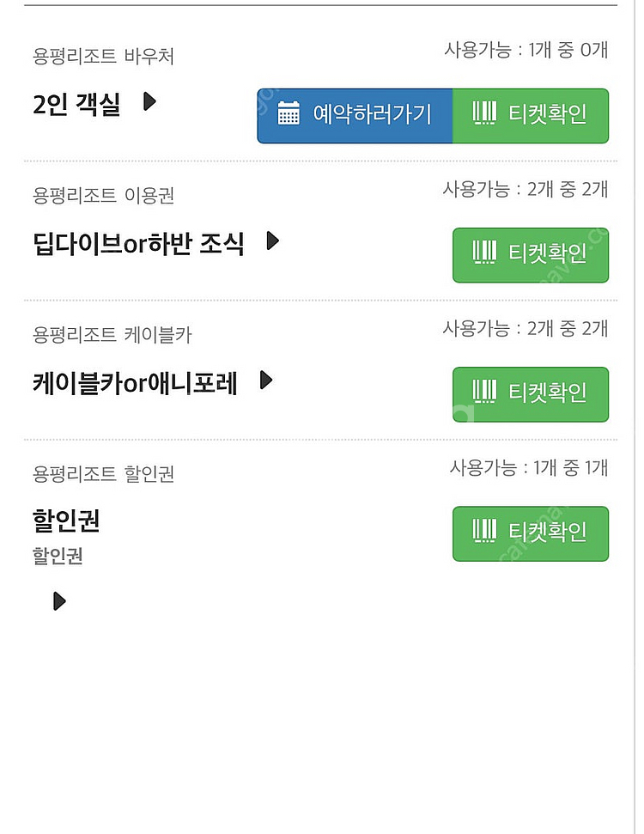Click the calendar icon on the reservation button
Viewport: 644px width, 834px height.
(x=289, y=114)
